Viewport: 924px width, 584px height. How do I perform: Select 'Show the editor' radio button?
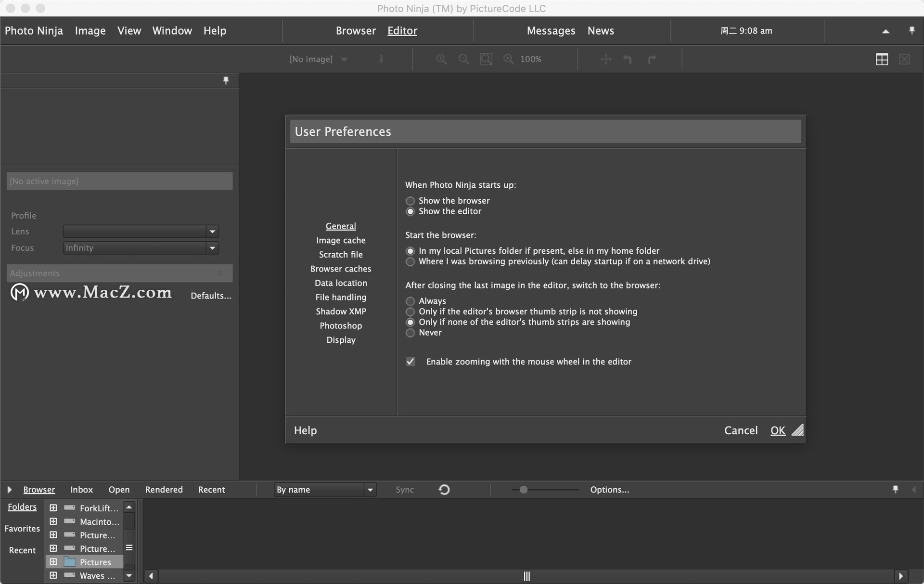click(x=410, y=211)
